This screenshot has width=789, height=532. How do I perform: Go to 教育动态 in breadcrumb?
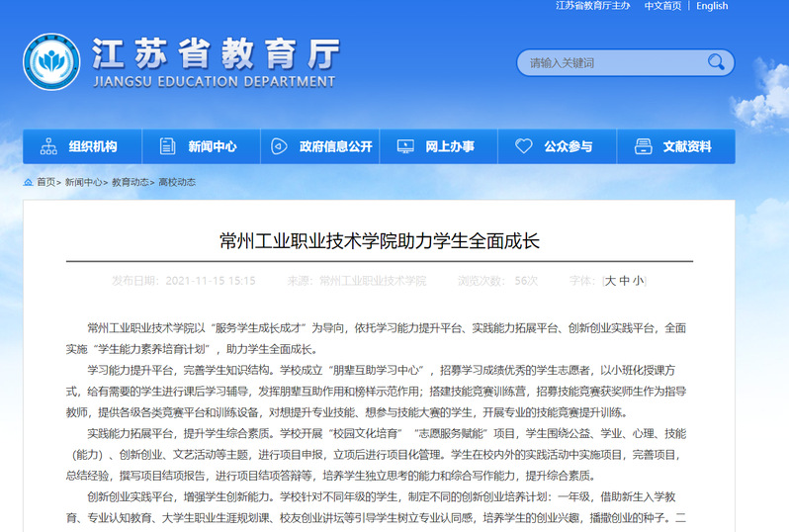(131, 182)
